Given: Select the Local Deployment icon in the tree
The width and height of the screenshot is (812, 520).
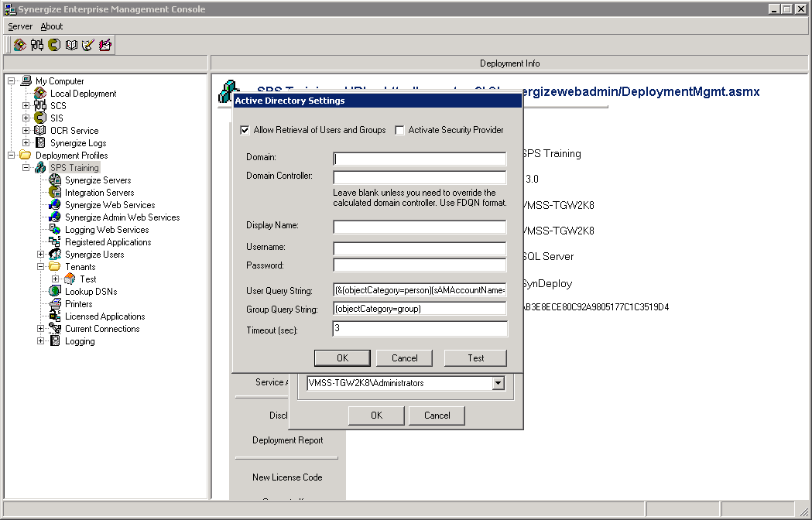Looking at the screenshot, I should 40,93.
